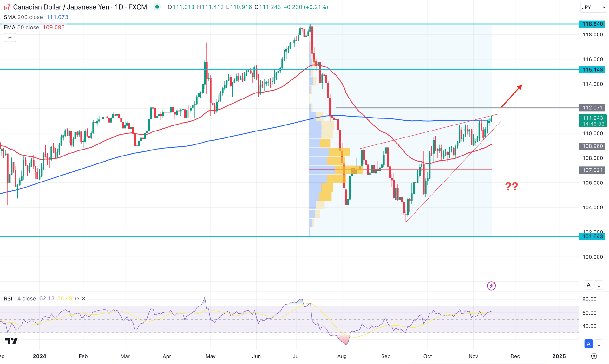
Task: Click the Canada/Japan flag symbol icon
Action: [x=7, y=7]
